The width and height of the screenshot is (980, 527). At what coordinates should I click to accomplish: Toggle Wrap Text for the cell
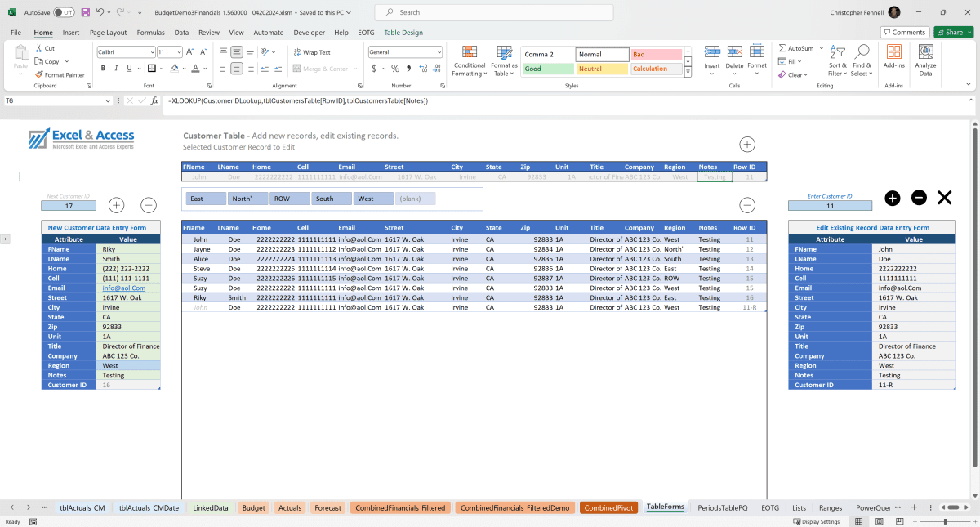pos(312,52)
